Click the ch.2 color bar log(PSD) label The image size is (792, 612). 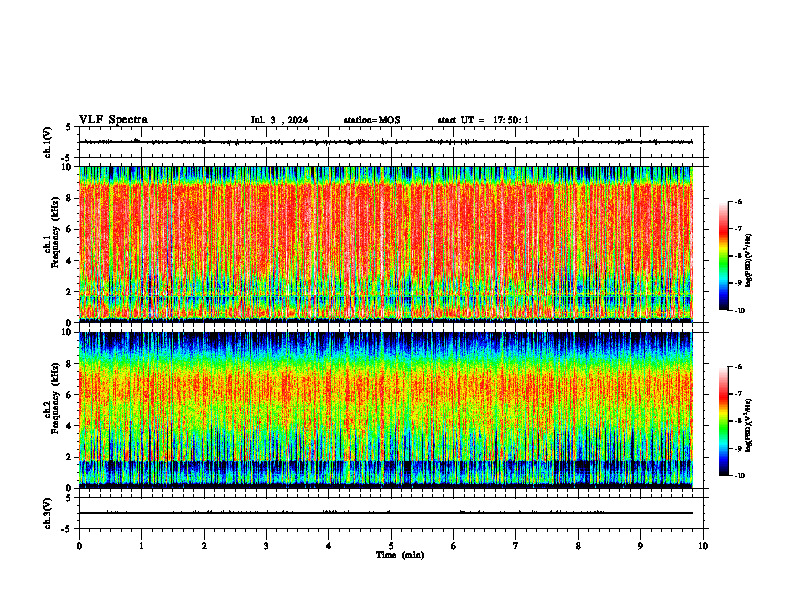(x=749, y=425)
